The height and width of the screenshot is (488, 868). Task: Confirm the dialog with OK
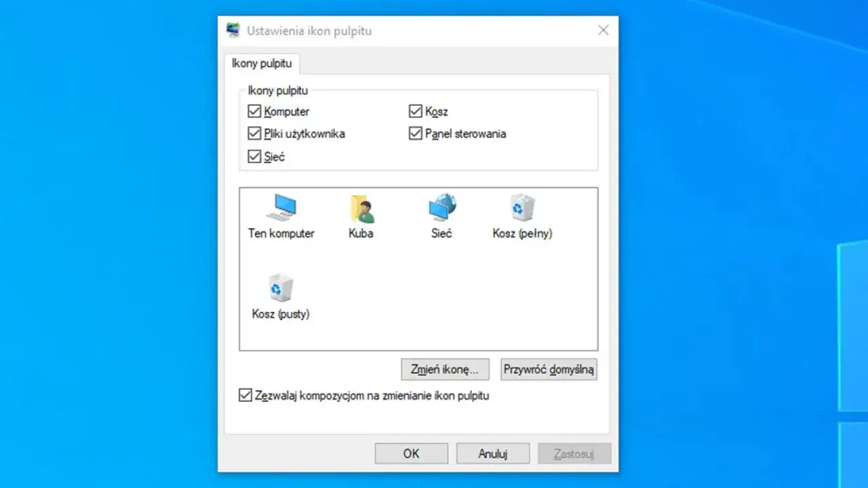(x=411, y=453)
